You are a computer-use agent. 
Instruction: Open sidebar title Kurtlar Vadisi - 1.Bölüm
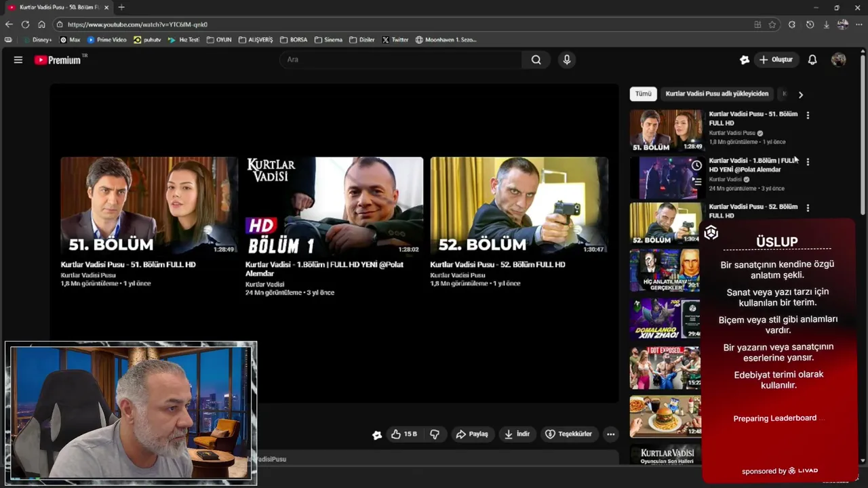[753, 165]
